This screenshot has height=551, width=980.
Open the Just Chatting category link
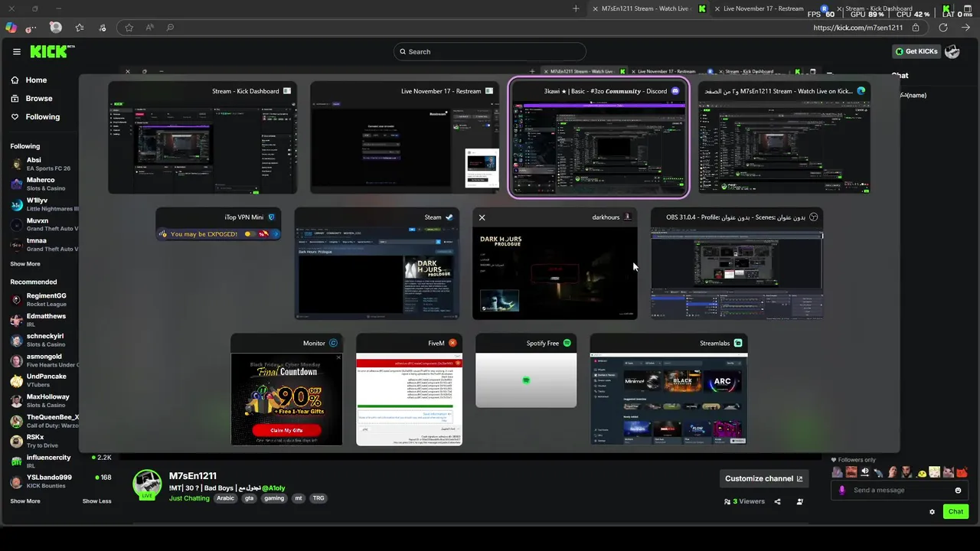[189, 498]
